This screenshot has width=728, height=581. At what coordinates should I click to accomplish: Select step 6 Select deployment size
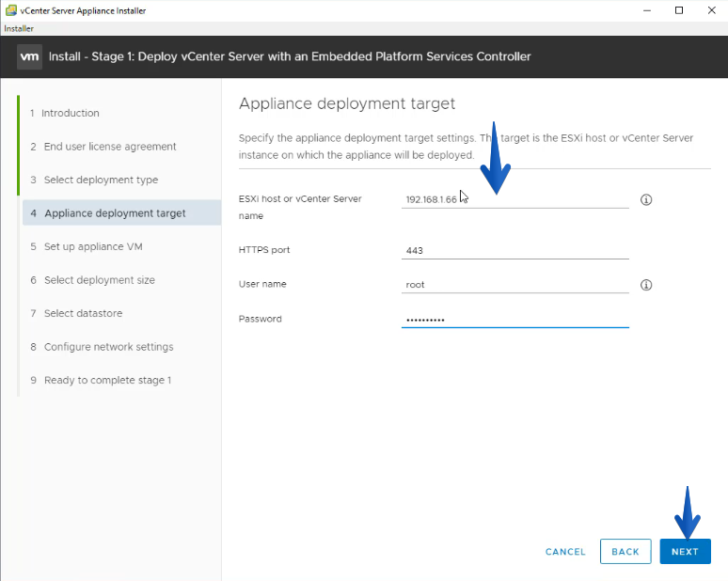92,280
